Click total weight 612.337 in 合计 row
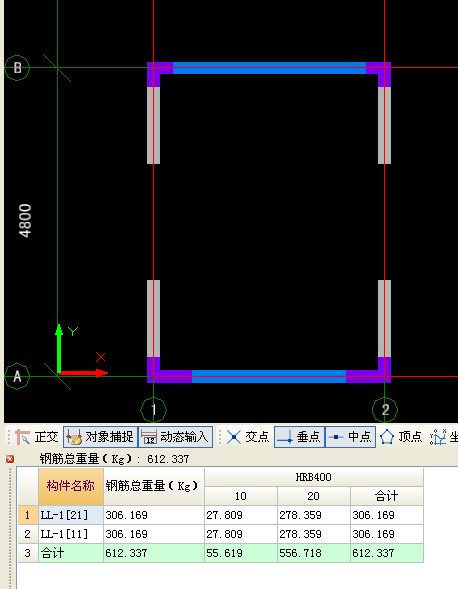The image size is (458, 589). click(154, 553)
